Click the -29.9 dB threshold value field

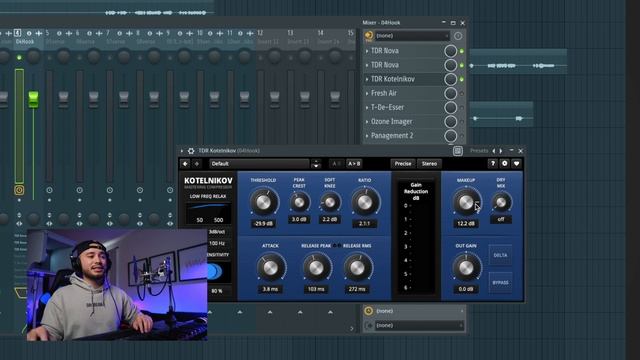(x=263, y=224)
